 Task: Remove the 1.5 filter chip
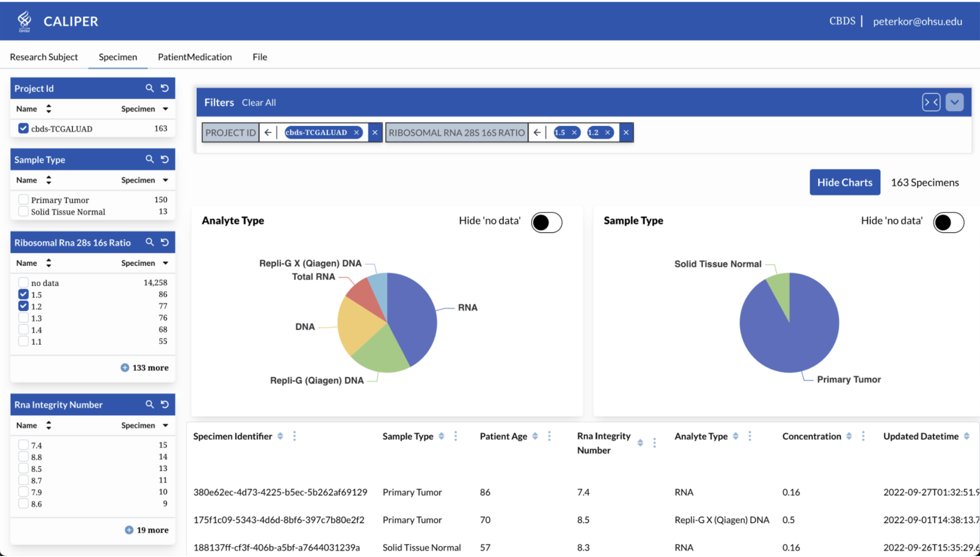tap(574, 133)
